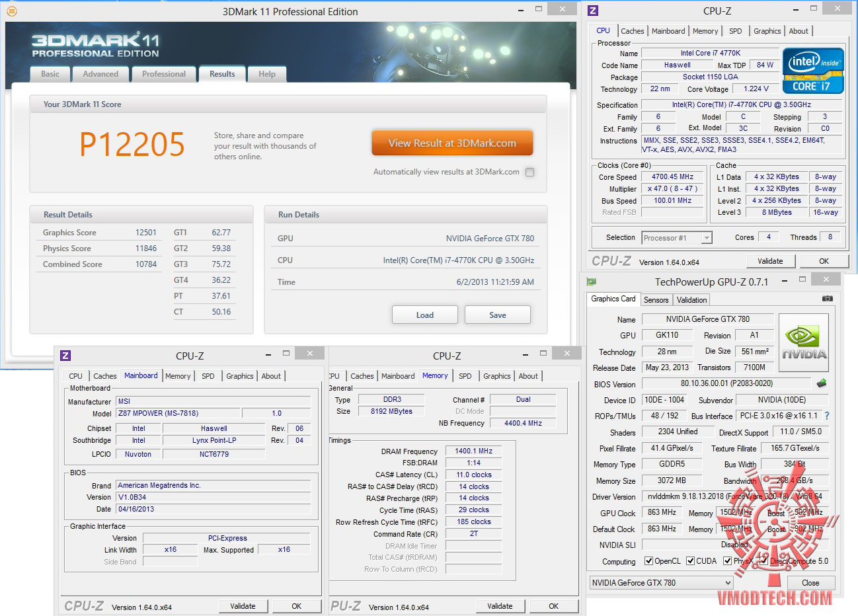Image resolution: width=858 pixels, height=616 pixels.
Task: Open the SPD tab in the CPU-Z CPU window
Action: 736,31
